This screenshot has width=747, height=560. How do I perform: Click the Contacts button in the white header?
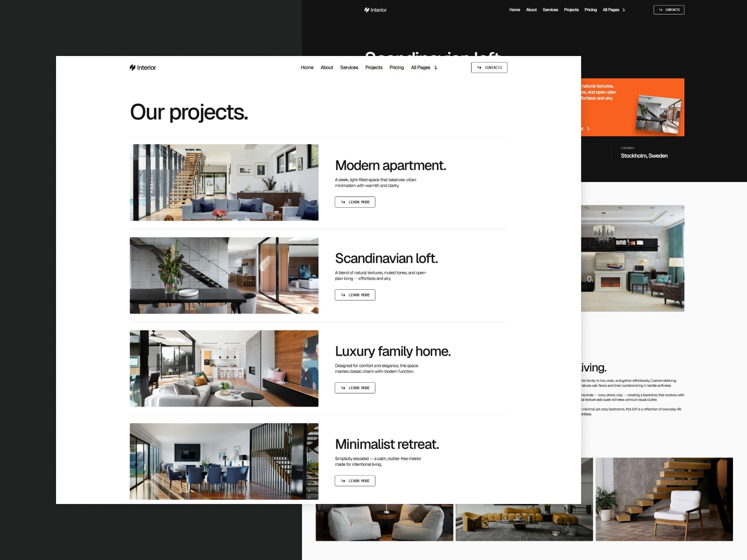tap(489, 67)
